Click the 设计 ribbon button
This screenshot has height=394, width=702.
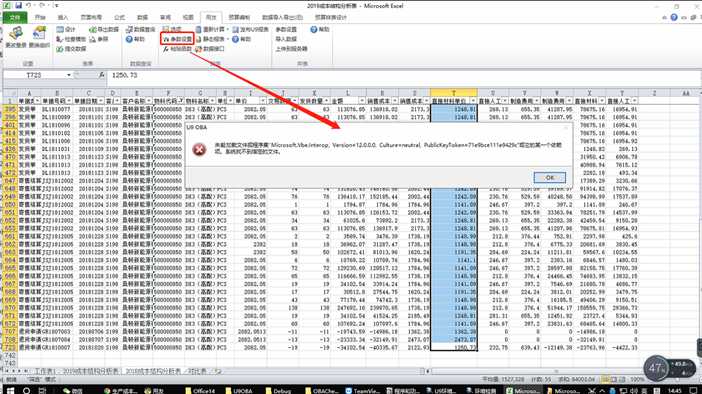[66, 30]
